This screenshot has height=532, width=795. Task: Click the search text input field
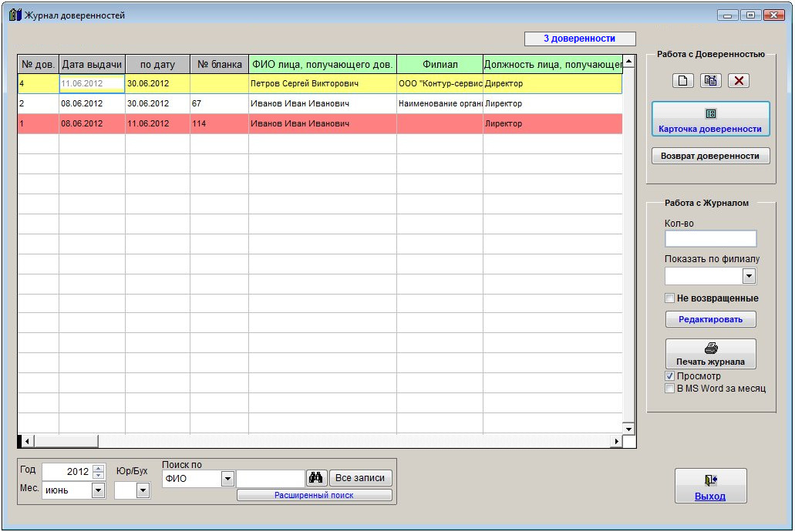point(270,478)
